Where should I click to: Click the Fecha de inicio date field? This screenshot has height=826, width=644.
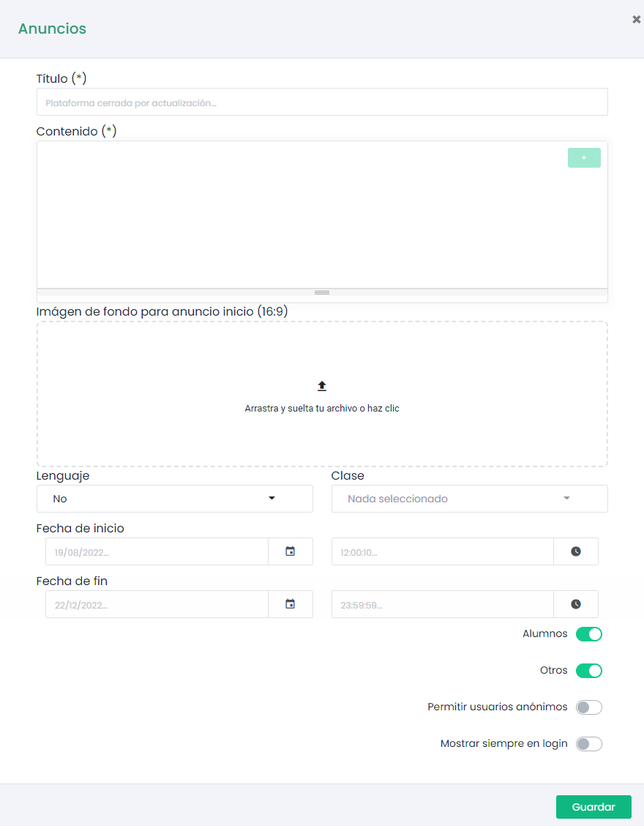tap(157, 551)
